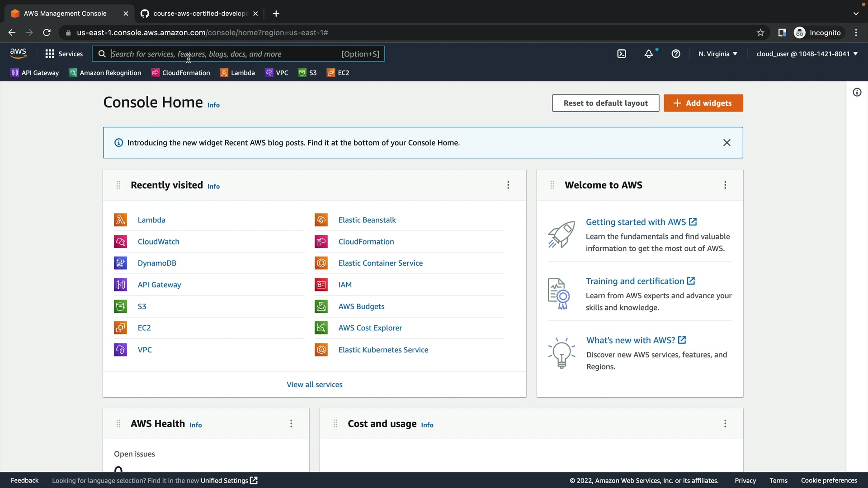Click the Lambda icon in Recently visited
This screenshot has width=868, height=488.
120,220
